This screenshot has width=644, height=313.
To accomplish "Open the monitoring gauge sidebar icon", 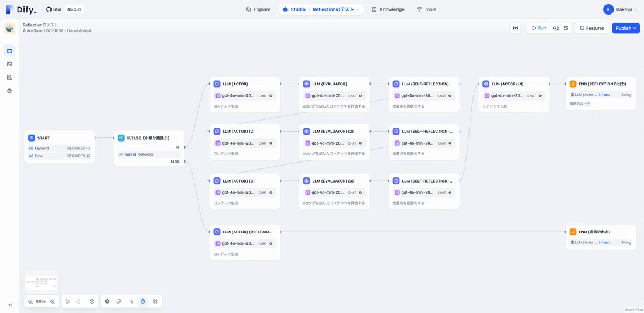I will pyautogui.click(x=9, y=91).
